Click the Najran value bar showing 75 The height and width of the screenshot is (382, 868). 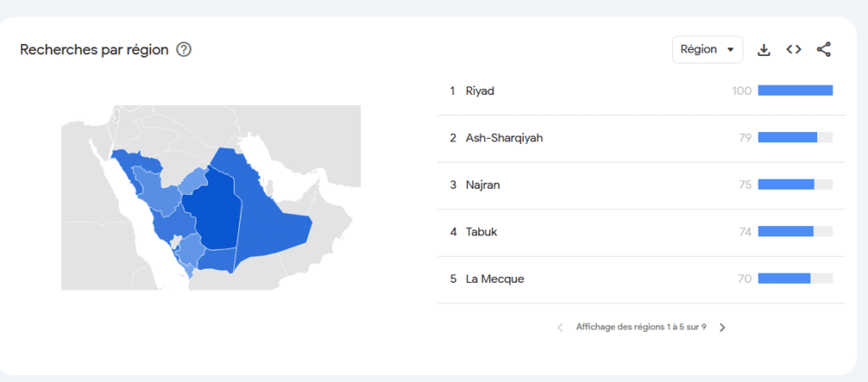(x=795, y=185)
